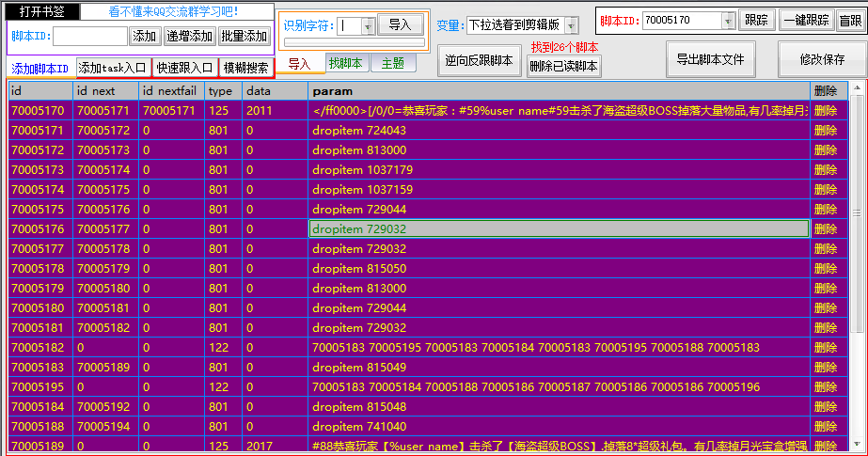Click the 删除已读脚本 button
Viewport: 868px width, 456px height.
coord(563,67)
